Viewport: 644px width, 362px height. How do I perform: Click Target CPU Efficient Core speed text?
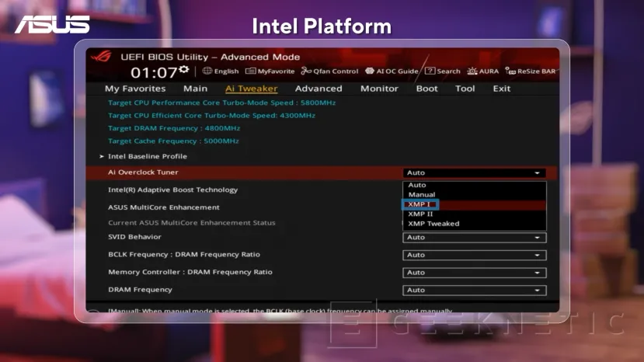pos(211,116)
